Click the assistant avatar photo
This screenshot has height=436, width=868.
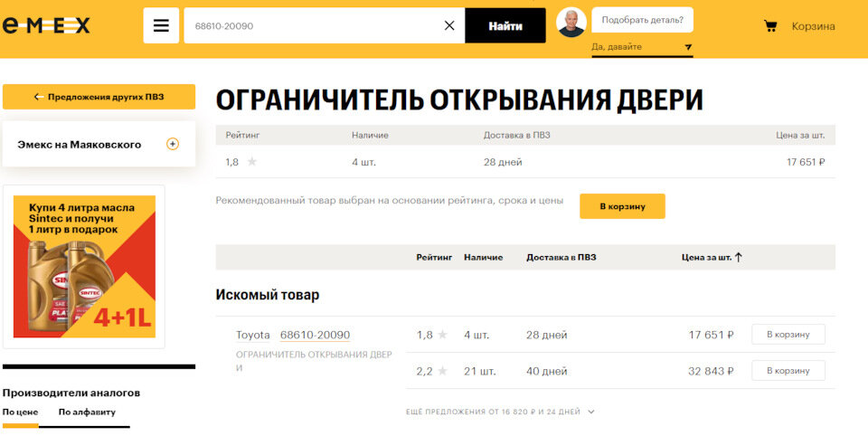tap(571, 23)
